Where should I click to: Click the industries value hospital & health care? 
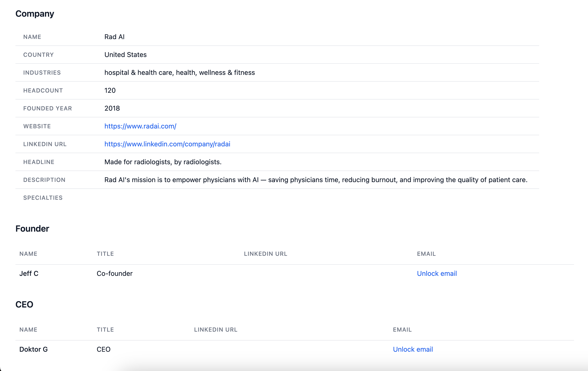[179, 72]
